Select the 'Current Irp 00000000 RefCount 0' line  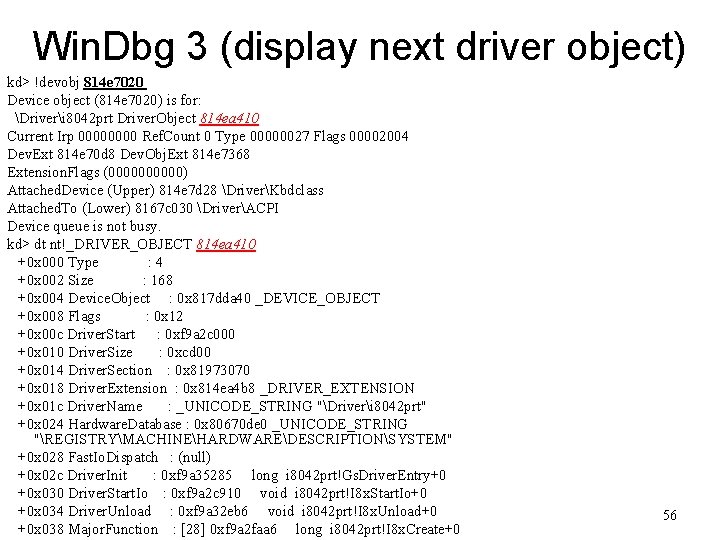[x=208, y=136]
